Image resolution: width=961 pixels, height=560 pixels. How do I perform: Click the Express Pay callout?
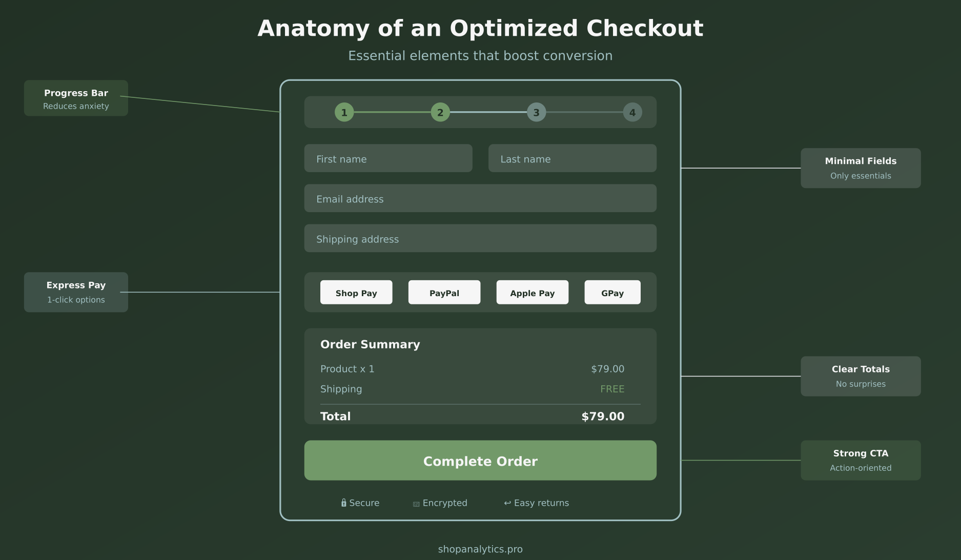tap(76, 292)
